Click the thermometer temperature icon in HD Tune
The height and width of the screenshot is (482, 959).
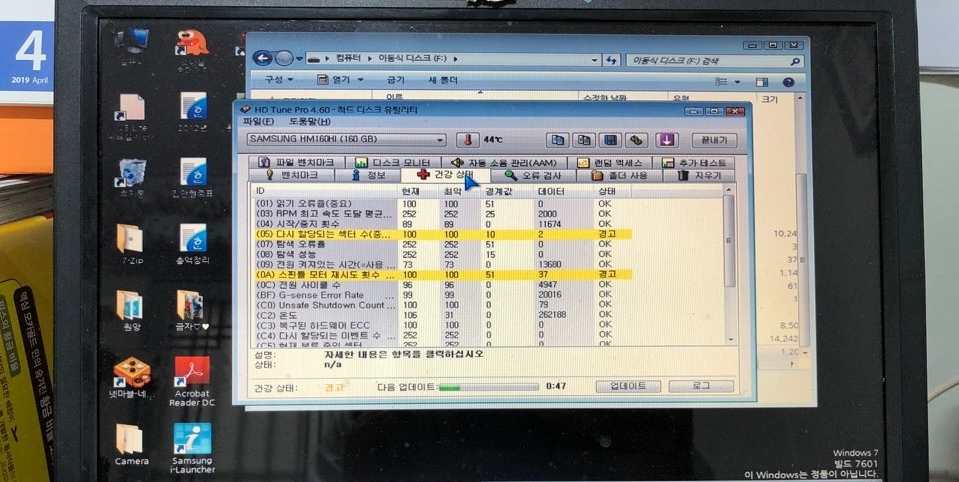[468, 139]
